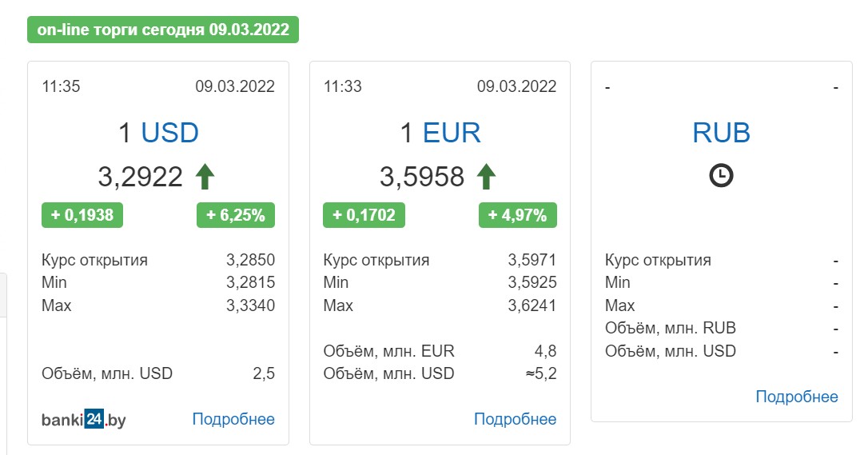The width and height of the screenshot is (868, 455).
Task: Click Подробнее in the RUB card
Action: [x=797, y=397]
